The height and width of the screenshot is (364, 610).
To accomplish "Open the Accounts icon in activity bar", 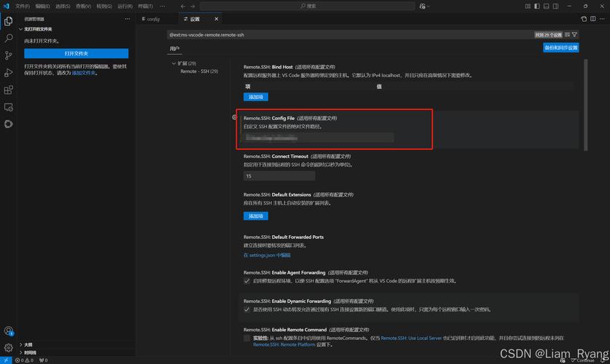I will (x=9, y=331).
